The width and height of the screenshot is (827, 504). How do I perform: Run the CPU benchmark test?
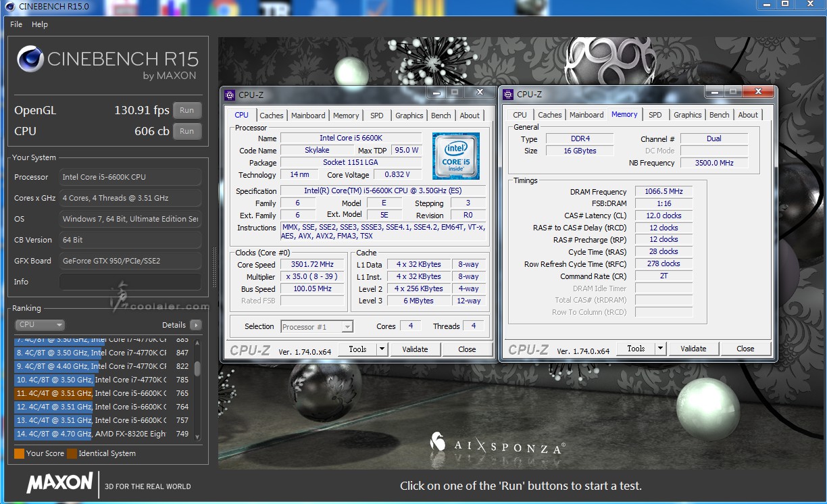[187, 131]
